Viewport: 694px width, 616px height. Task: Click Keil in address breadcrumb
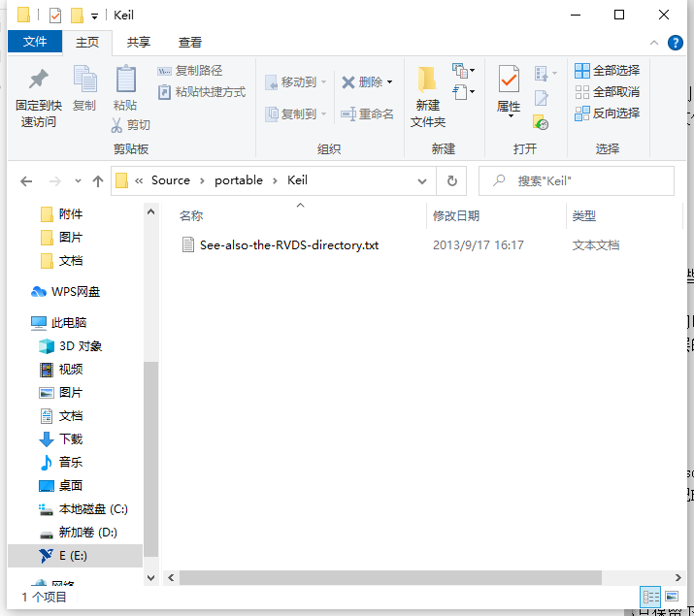[x=297, y=180]
